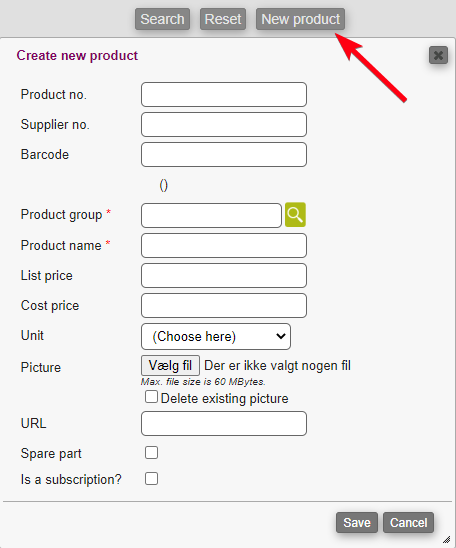Select the Supplier no. text field
Image resolution: width=456 pixels, height=548 pixels.
224,125
